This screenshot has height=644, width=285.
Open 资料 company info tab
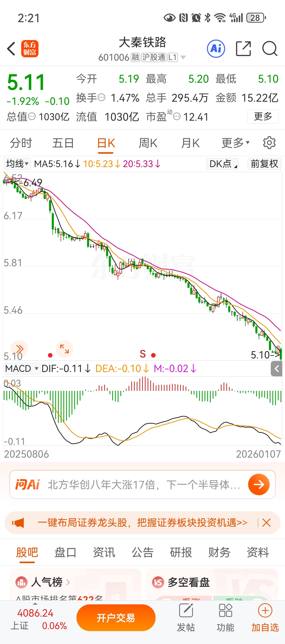coord(258,553)
